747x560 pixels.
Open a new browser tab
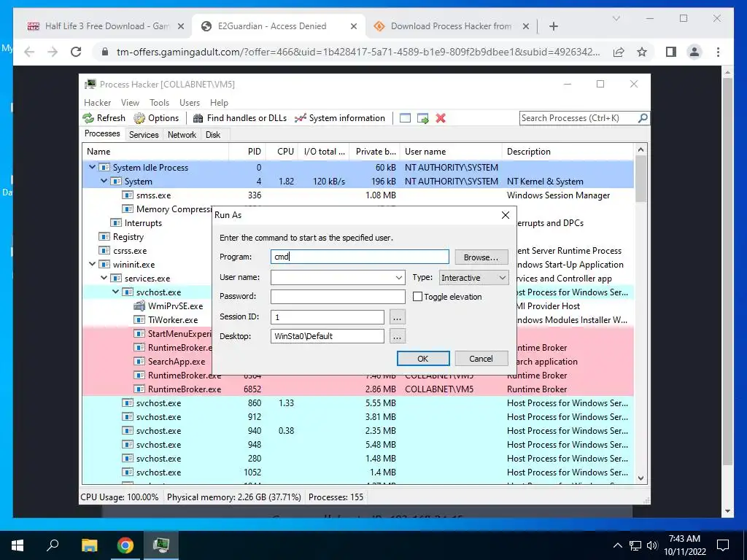(x=553, y=26)
